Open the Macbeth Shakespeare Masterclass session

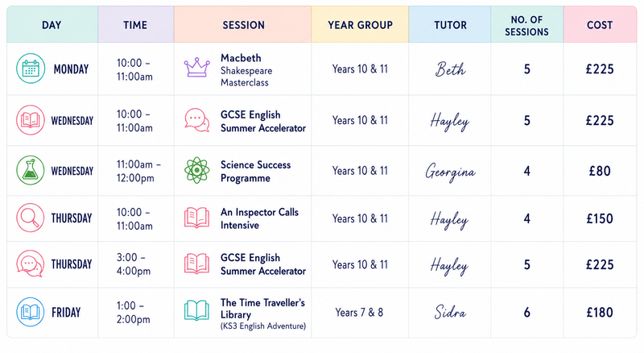tap(246, 70)
